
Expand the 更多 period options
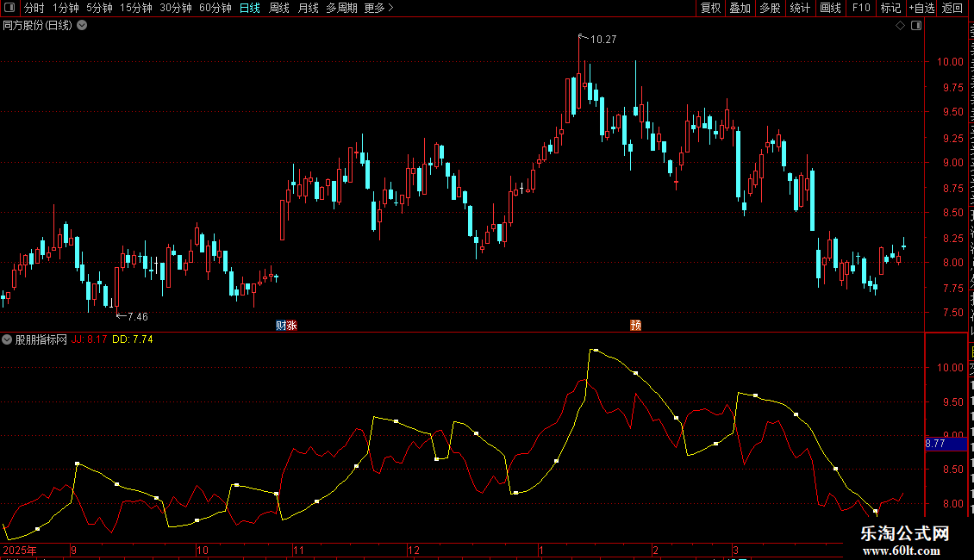pyautogui.click(x=378, y=8)
